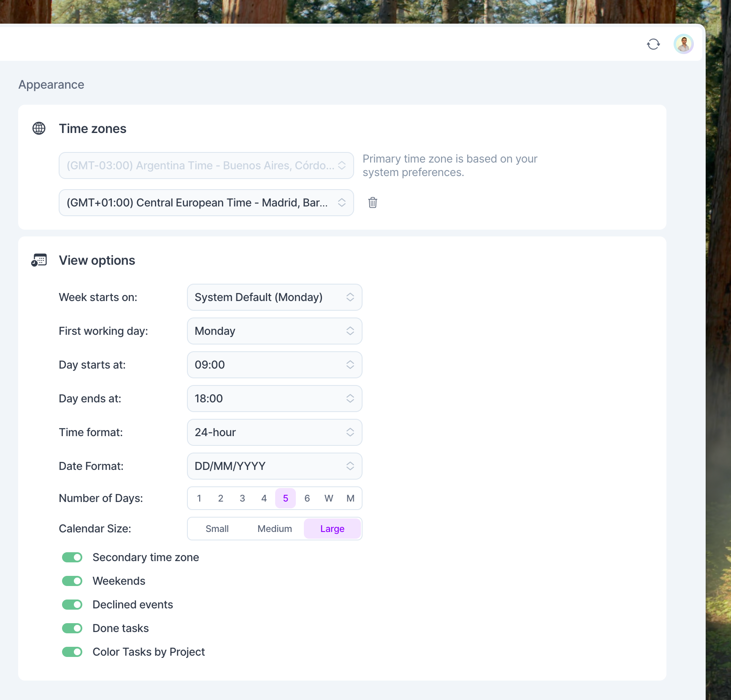Click the Time zones heading
The width and height of the screenshot is (731, 700).
click(92, 128)
